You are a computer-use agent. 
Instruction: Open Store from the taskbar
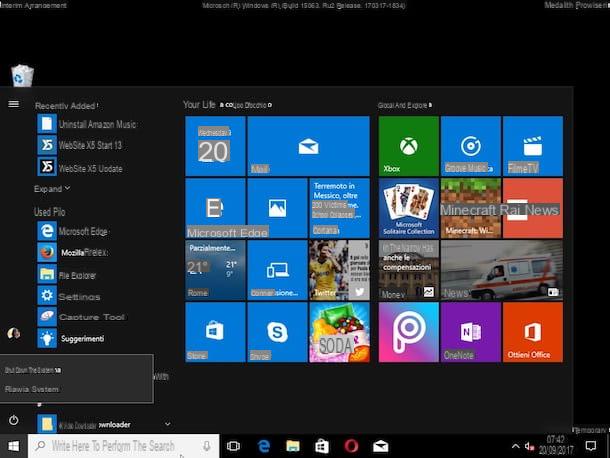(x=322, y=446)
